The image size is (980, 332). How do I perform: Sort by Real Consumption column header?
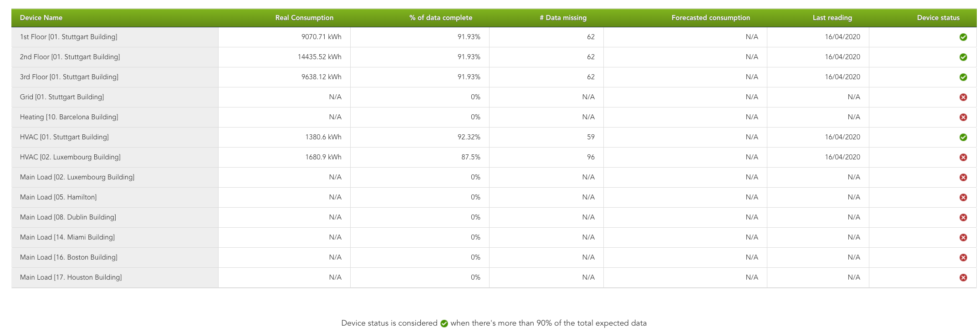[304, 18]
